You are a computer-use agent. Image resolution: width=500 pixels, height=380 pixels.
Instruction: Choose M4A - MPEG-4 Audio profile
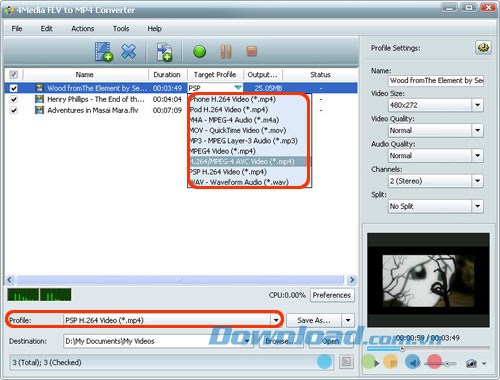pos(249,120)
